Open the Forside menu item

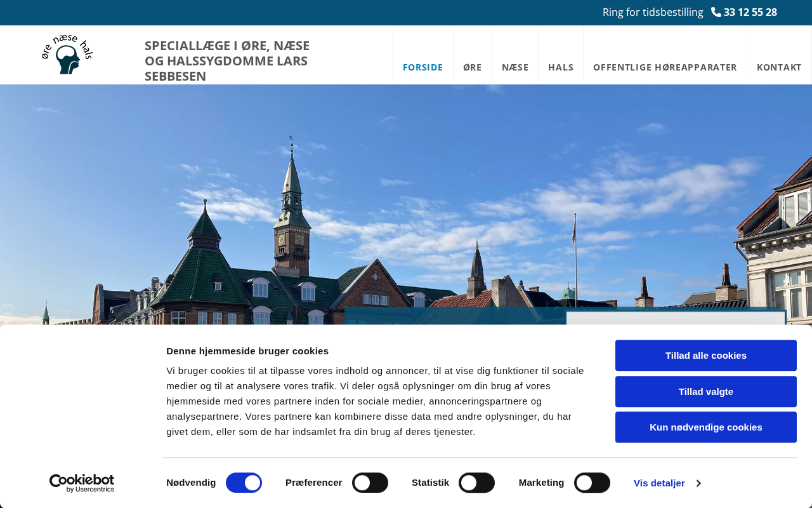[423, 67]
